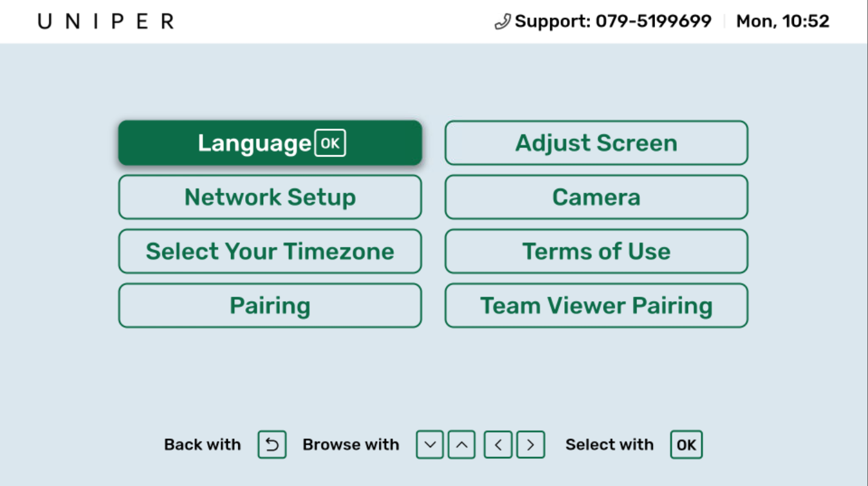Click the phone icon beside Support
This screenshot has height=486, width=868.
503,22
